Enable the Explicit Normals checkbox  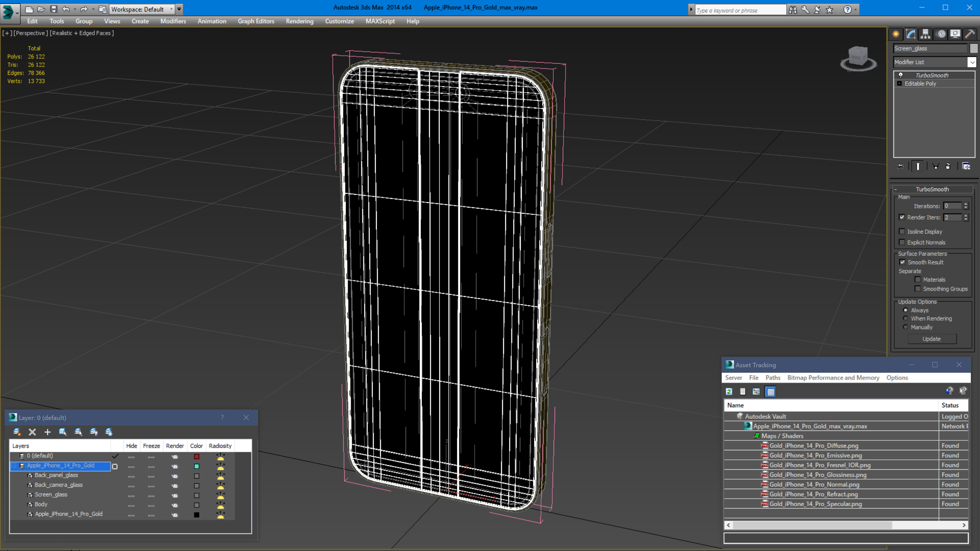click(x=902, y=242)
